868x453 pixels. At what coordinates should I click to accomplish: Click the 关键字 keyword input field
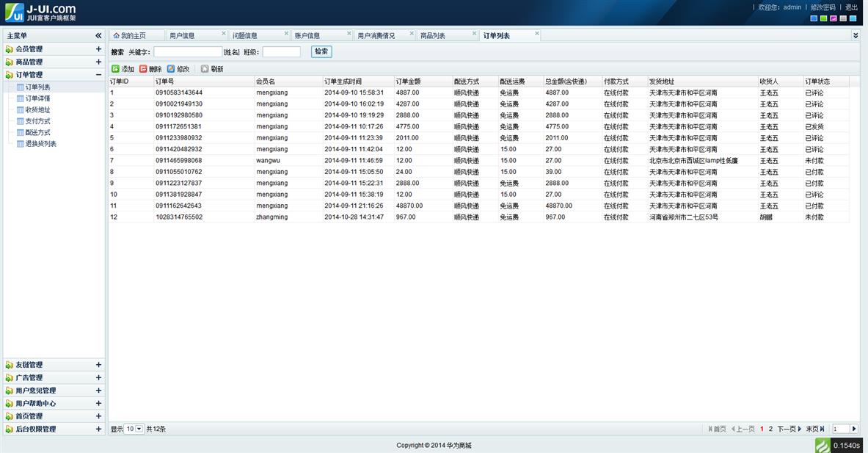pyautogui.click(x=188, y=52)
